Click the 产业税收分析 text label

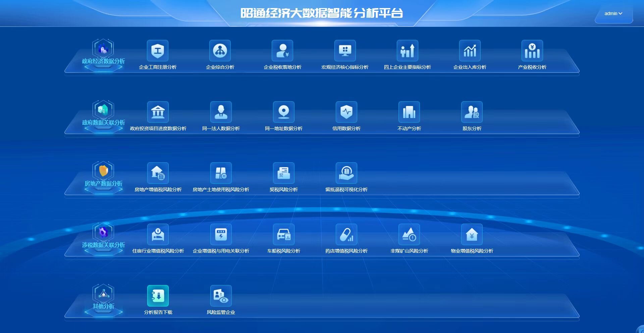click(x=532, y=67)
